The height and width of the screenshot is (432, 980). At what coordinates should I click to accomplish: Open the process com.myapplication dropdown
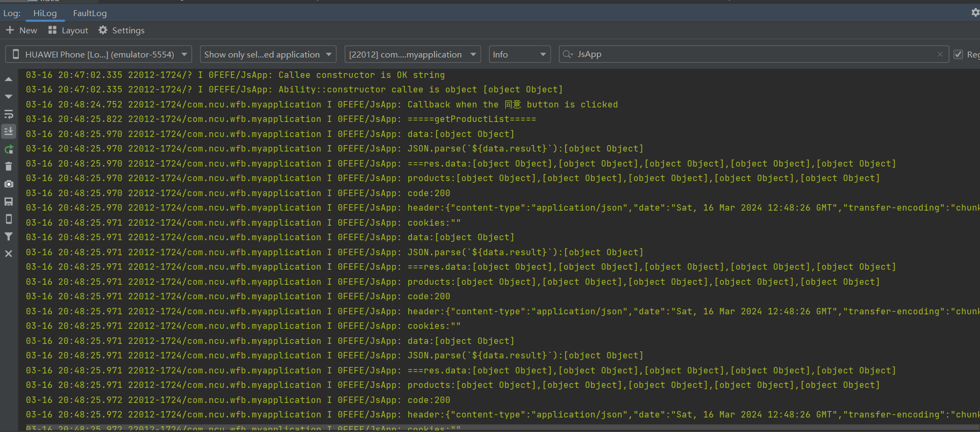412,54
